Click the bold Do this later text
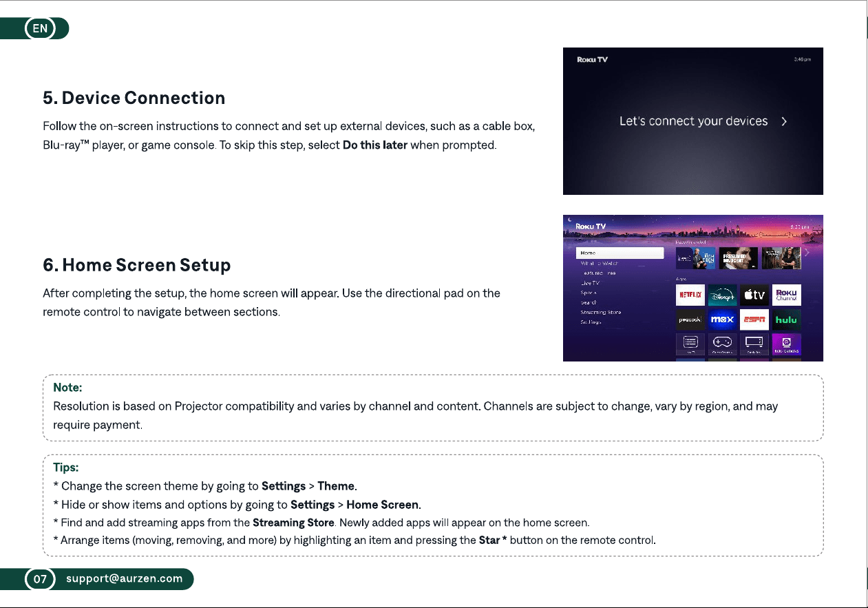This screenshot has width=868, height=608. tap(375, 145)
